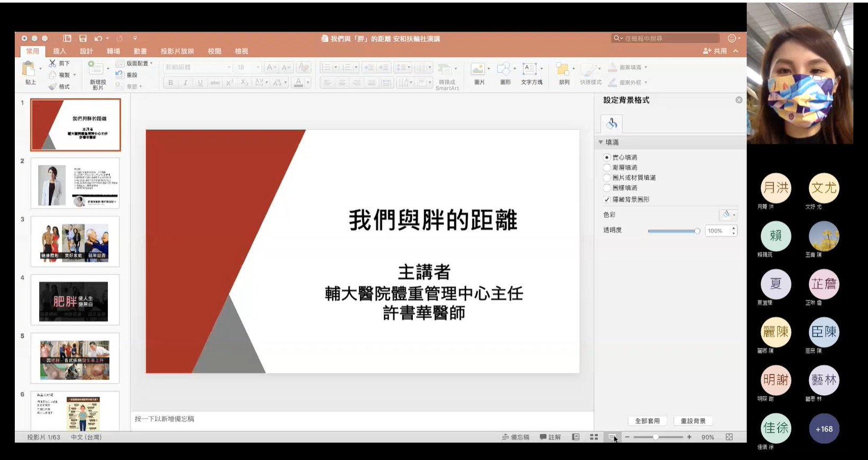
Task: Clear text formatting icon
Action: tap(303, 68)
